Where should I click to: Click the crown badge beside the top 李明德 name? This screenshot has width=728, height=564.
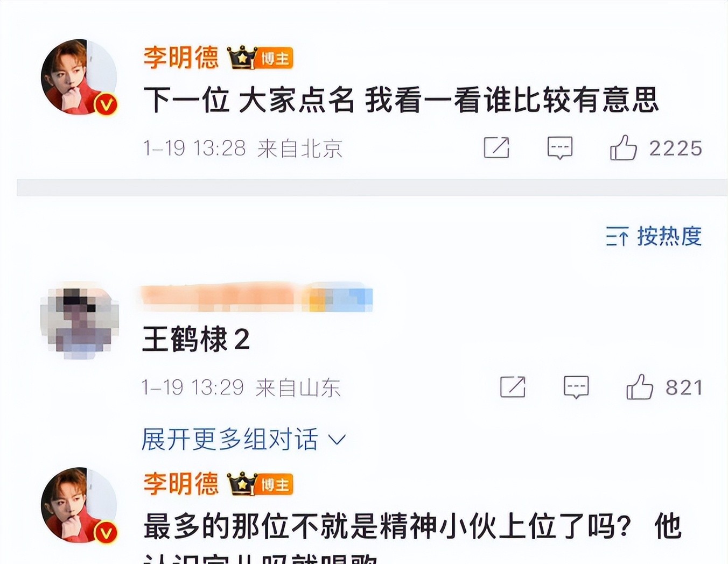click(x=242, y=58)
